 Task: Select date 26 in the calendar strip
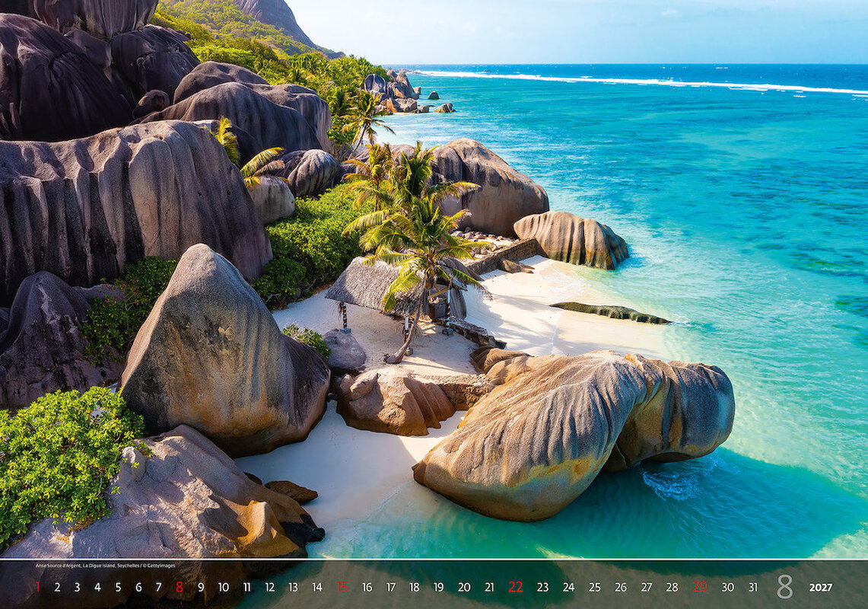click(x=621, y=588)
